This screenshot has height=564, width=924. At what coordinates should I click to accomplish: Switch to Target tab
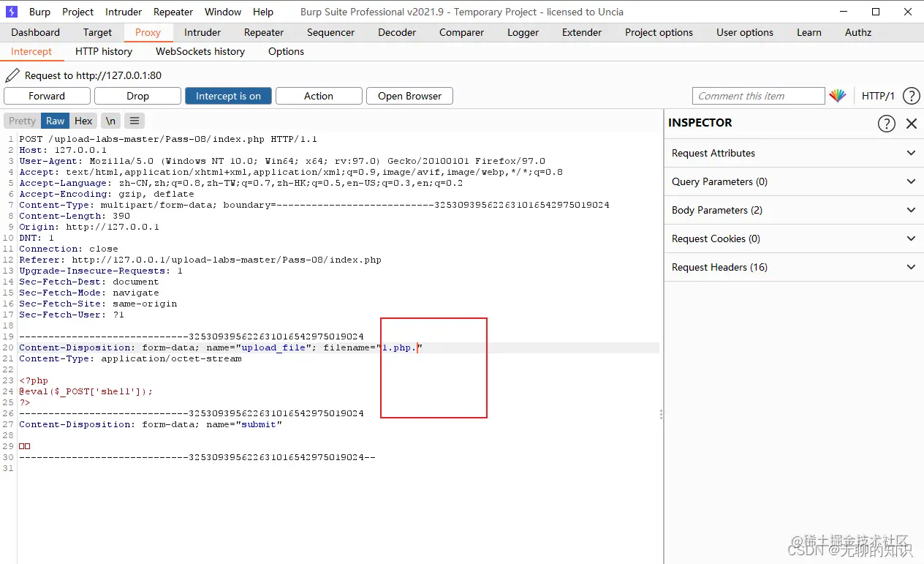pyautogui.click(x=97, y=32)
